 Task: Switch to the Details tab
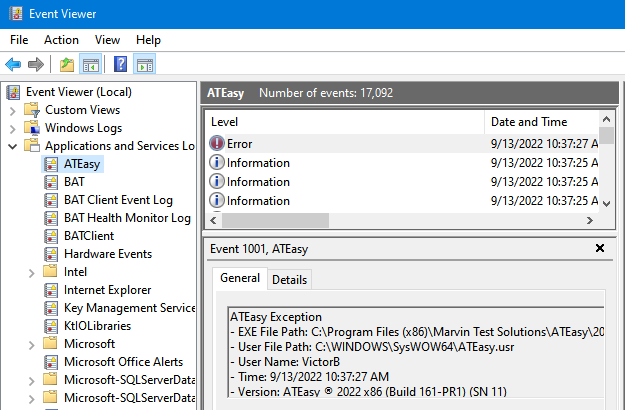click(289, 280)
